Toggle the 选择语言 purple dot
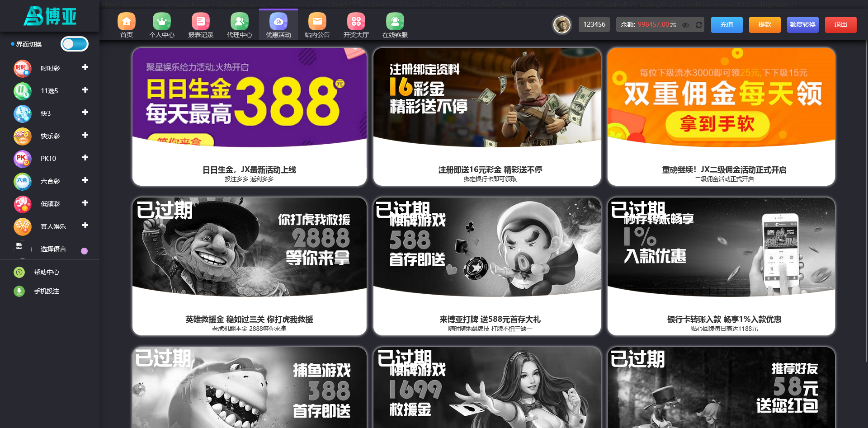 pos(84,251)
